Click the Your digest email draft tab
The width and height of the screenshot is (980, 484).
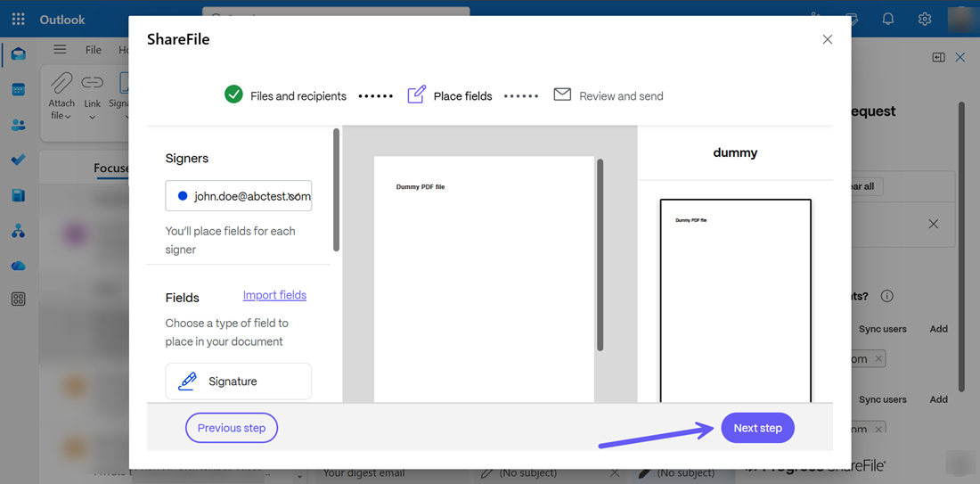[363, 472]
